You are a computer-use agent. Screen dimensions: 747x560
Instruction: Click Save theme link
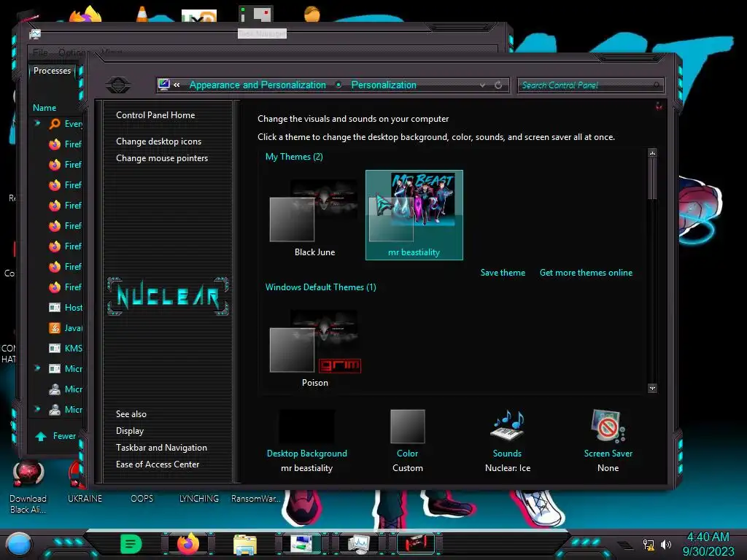click(503, 273)
